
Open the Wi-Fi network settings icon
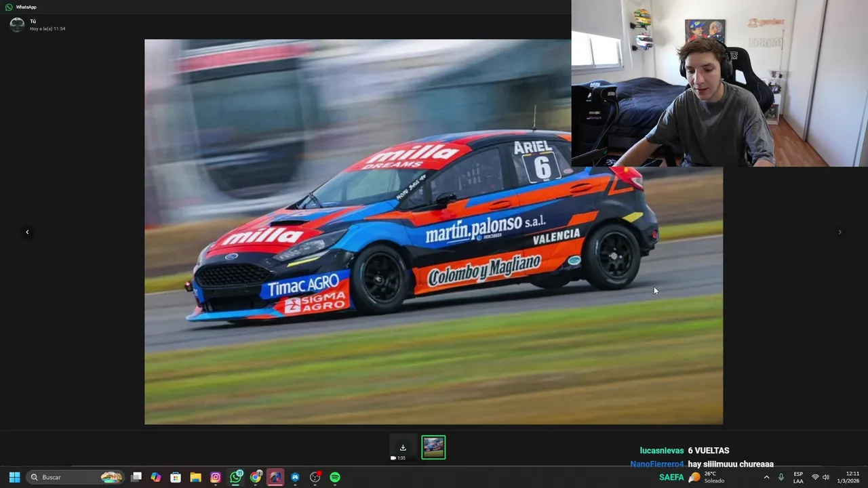pos(815,477)
